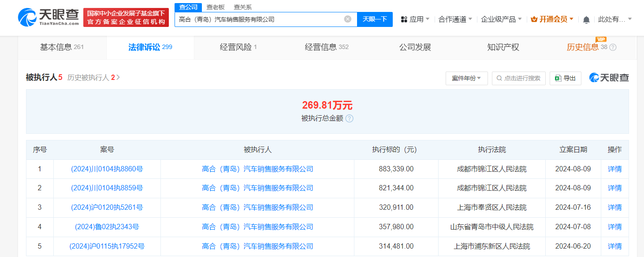Click the search magnifier in 点击进行搜索 box

[499, 78]
